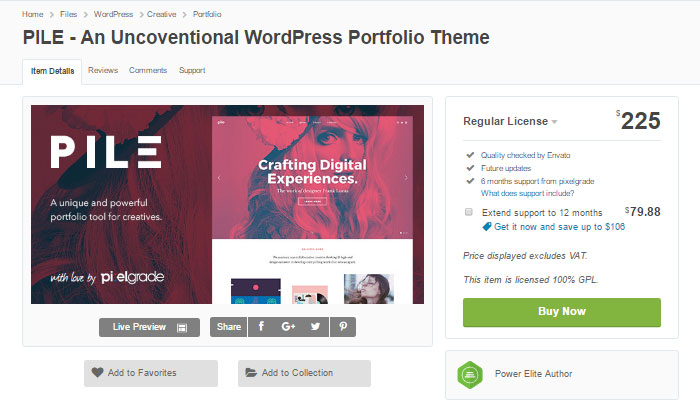The image size is (700, 409).
Task: Click the folder icon in Add to Collection
Action: [251, 372]
